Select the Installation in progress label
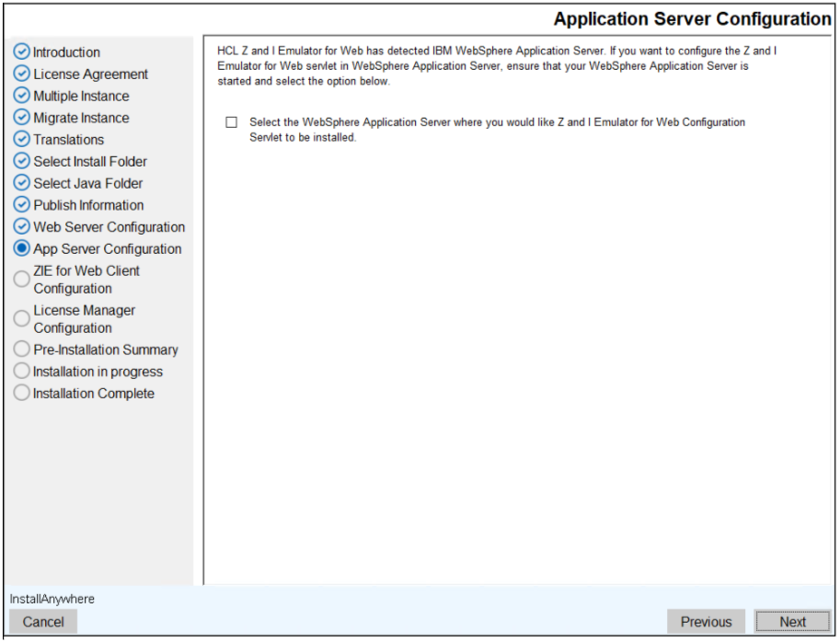 [x=98, y=372]
